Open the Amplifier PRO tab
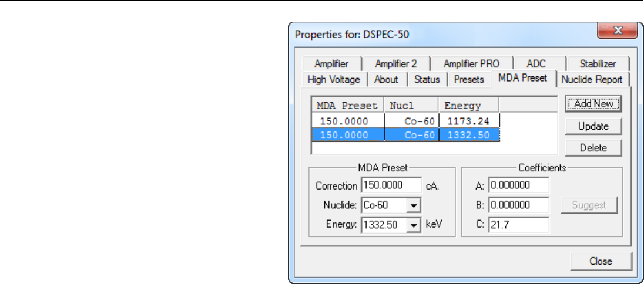Image resolution: width=644 pixels, height=284 pixels. coord(471,63)
